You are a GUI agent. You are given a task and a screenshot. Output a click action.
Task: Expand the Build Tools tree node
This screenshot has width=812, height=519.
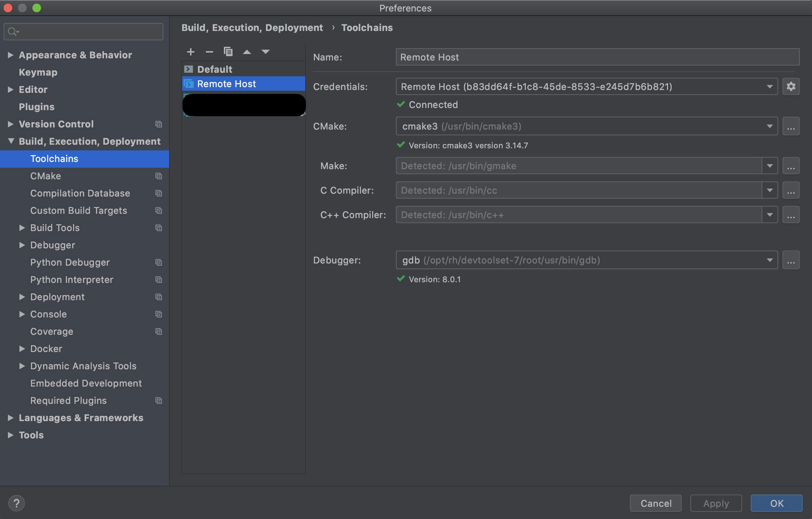[22, 228]
